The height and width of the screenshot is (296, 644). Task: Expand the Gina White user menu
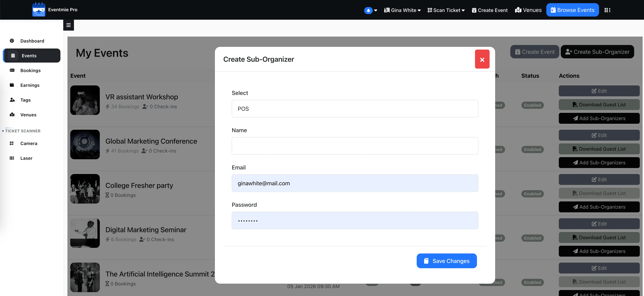402,10
